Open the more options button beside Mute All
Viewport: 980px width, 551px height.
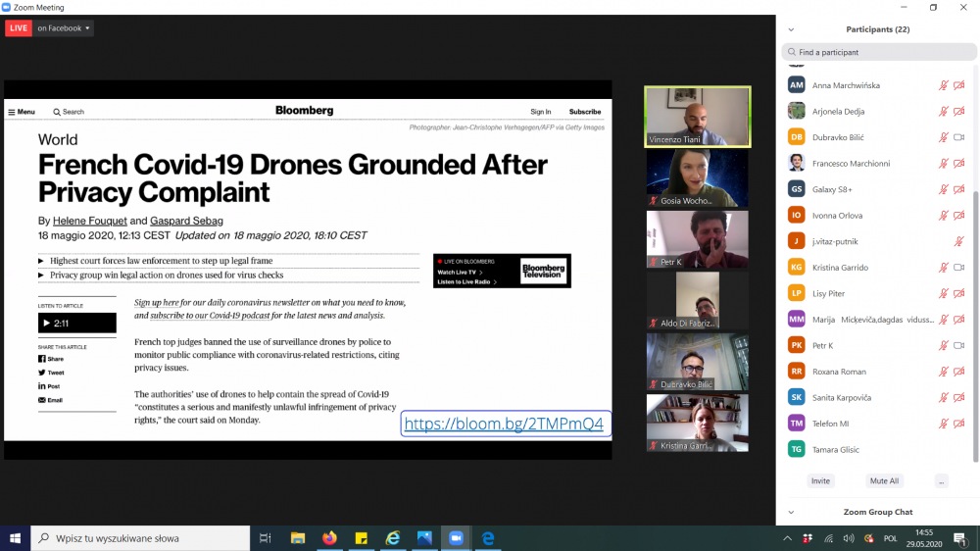click(941, 481)
